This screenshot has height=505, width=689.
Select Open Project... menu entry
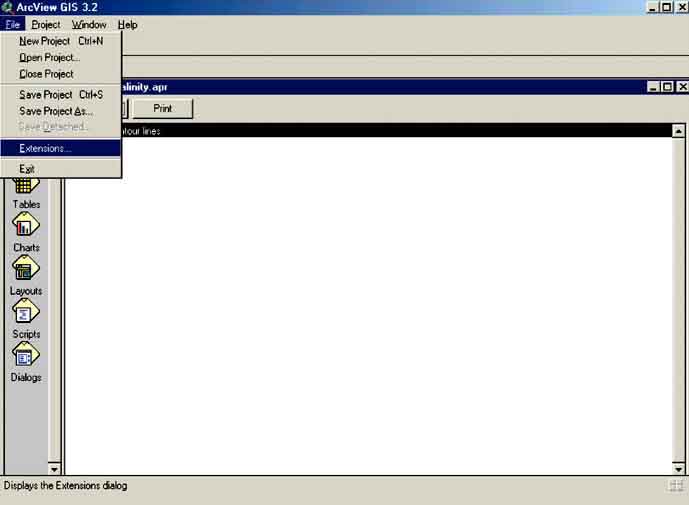(50, 58)
